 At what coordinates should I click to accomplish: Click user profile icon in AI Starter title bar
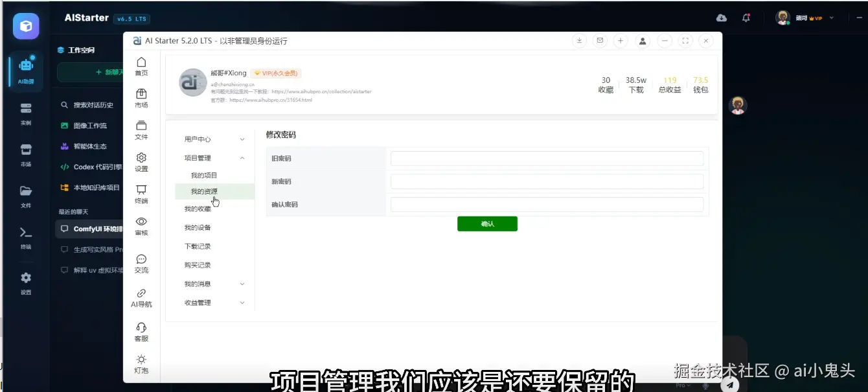click(643, 41)
